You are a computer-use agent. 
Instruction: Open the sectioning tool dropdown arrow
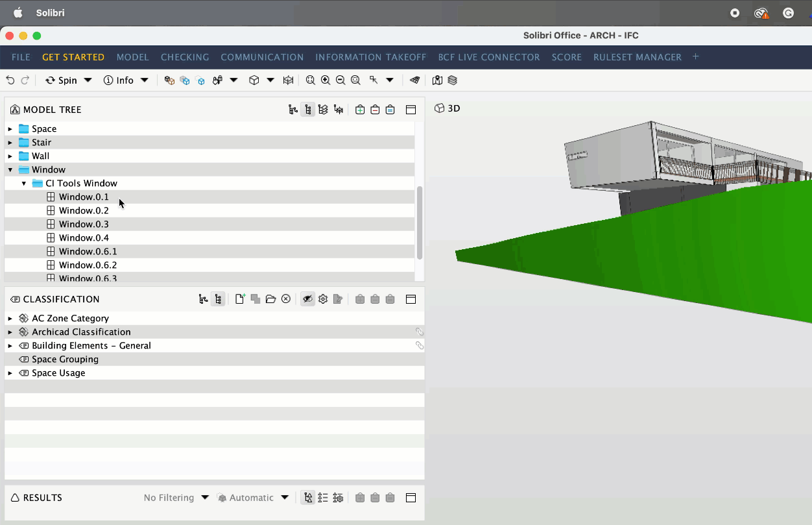390,80
